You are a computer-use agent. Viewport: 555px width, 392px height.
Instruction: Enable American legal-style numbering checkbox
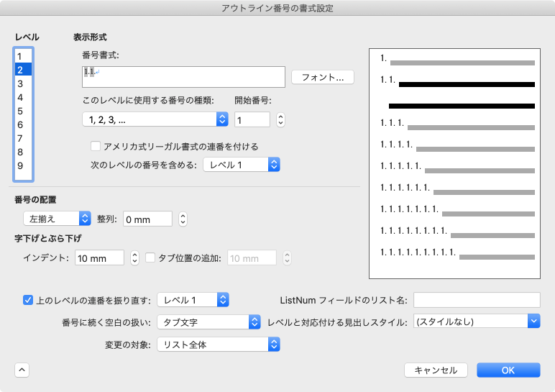coord(96,146)
